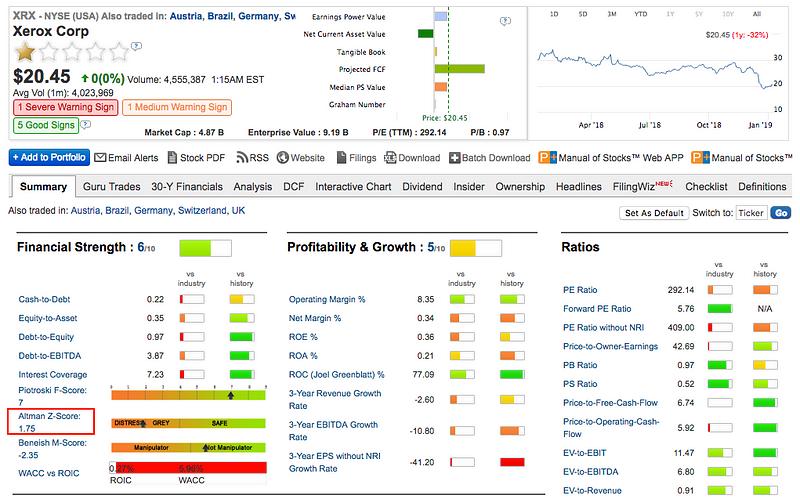The height and width of the screenshot is (502, 800).
Task: Open the Interest Coverage link
Action: pyautogui.click(x=53, y=374)
